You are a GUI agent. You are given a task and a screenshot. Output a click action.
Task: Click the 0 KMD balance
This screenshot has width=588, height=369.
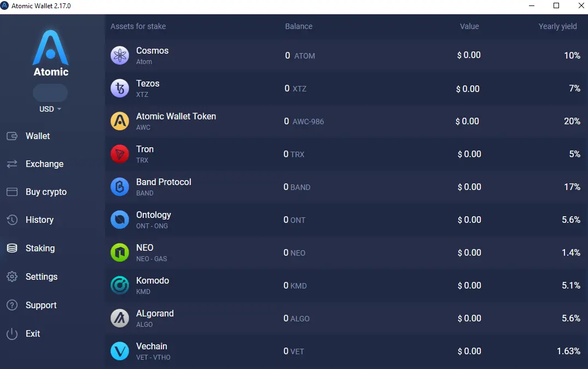295,286
